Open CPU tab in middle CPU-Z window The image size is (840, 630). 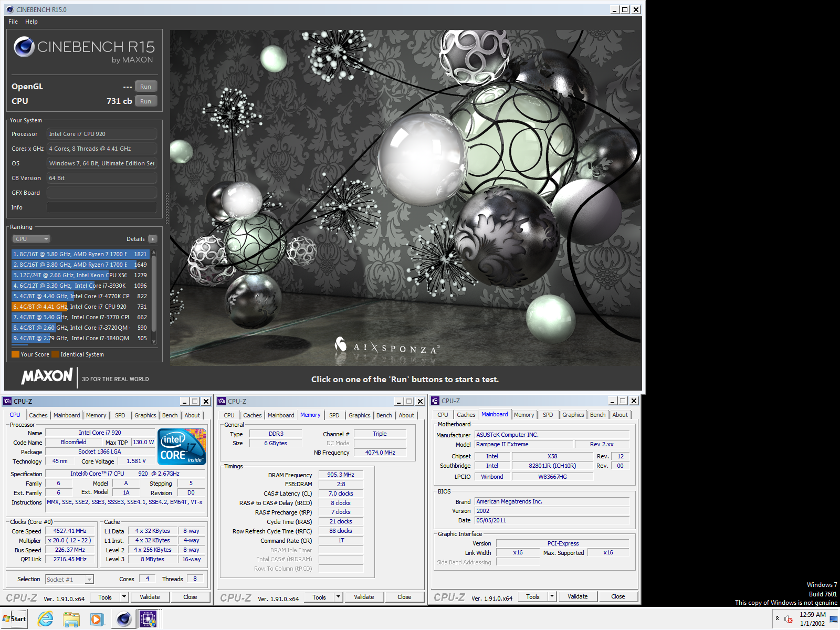(229, 415)
